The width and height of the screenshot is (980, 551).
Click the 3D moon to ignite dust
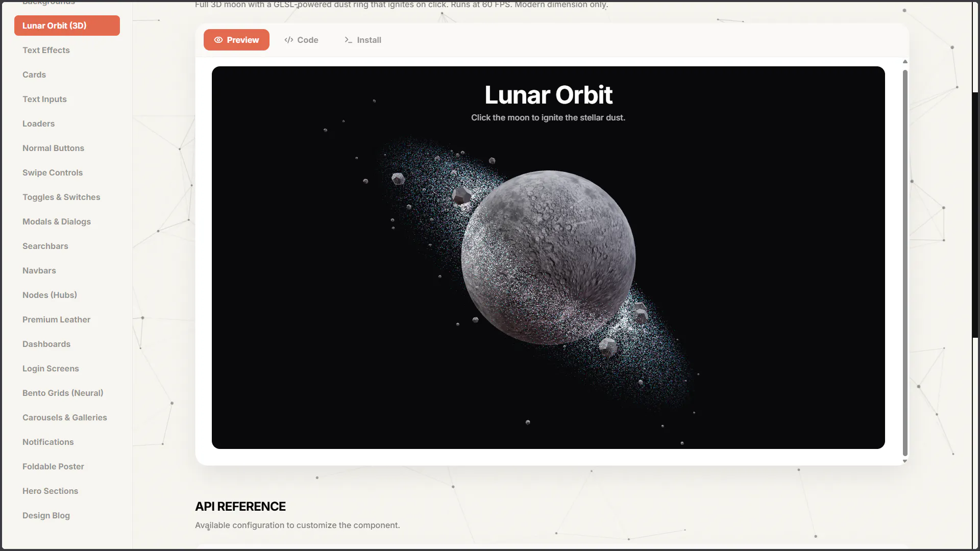pyautogui.click(x=548, y=257)
